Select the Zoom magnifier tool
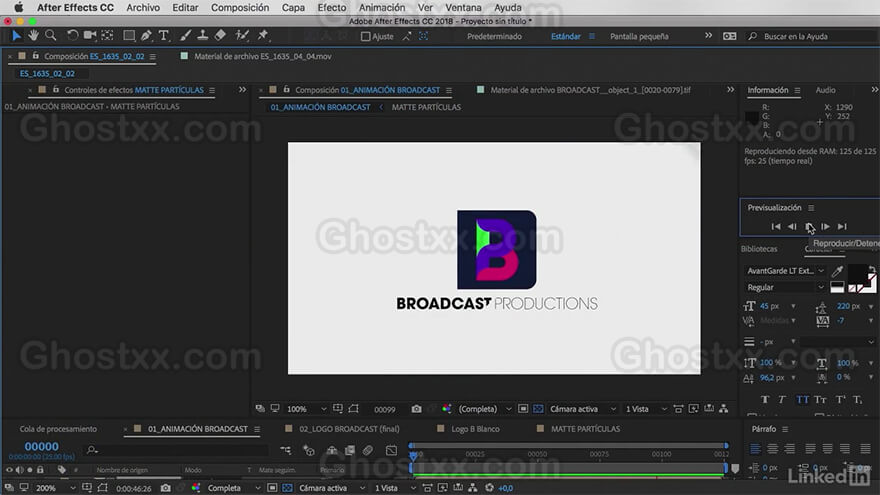880x495 pixels. click(x=51, y=36)
